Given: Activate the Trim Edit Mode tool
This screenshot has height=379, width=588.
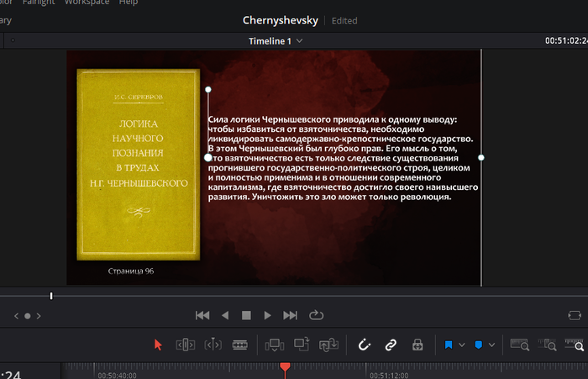Looking at the screenshot, I should [x=186, y=345].
